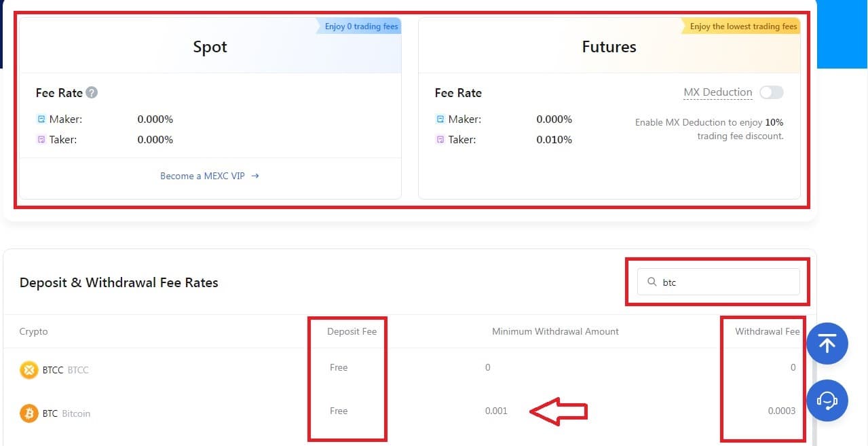Enable the MX Deduction toggle
Screen dimensions: 868x446
pos(771,92)
